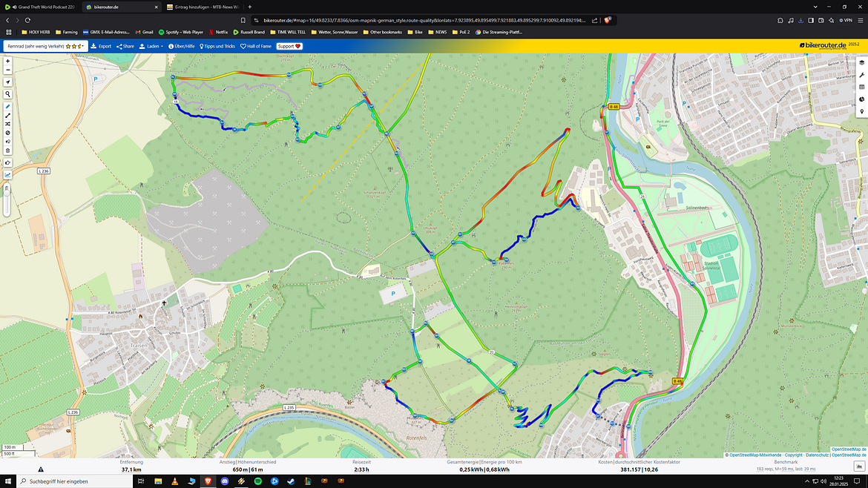Open the Netflix bookmark
Screen dimensions: 868x488
(x=218, y=32)
